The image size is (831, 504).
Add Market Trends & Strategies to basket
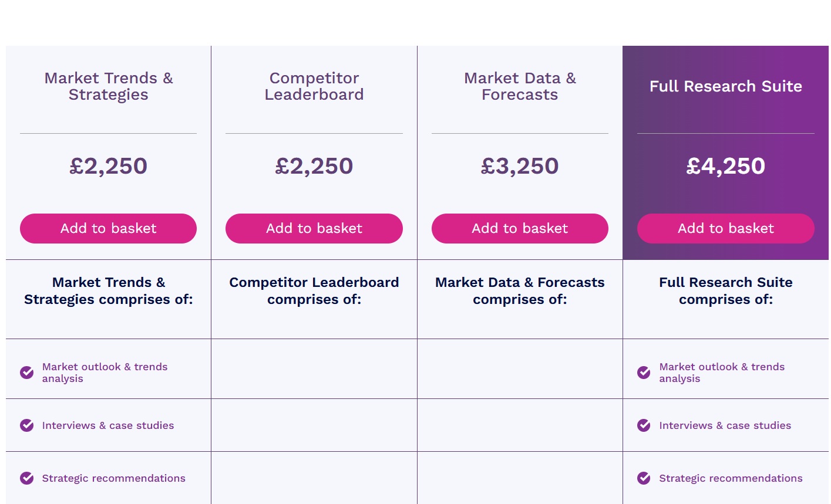108,228
